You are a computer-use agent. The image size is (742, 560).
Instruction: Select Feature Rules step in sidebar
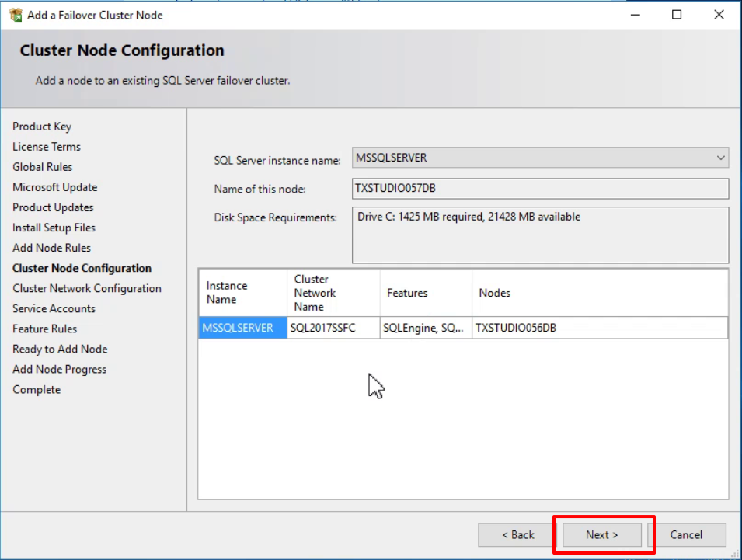pos(44,329)
